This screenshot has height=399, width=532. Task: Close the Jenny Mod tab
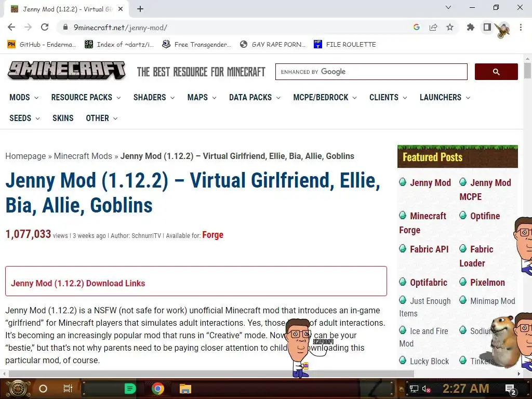121,9
